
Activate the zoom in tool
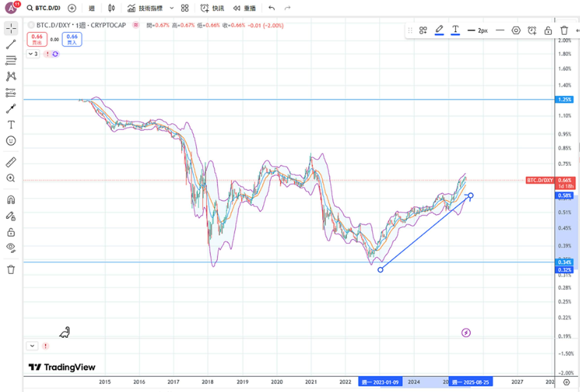tap(11, 178)
